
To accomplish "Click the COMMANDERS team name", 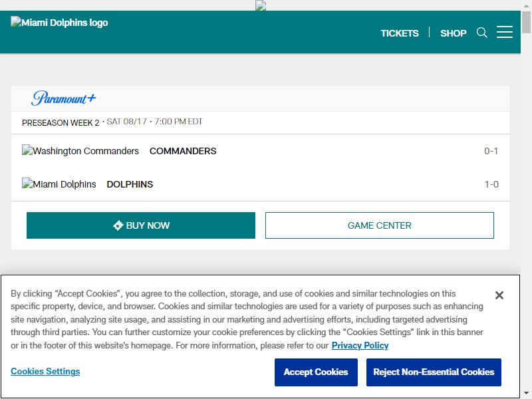I will 183,151.
